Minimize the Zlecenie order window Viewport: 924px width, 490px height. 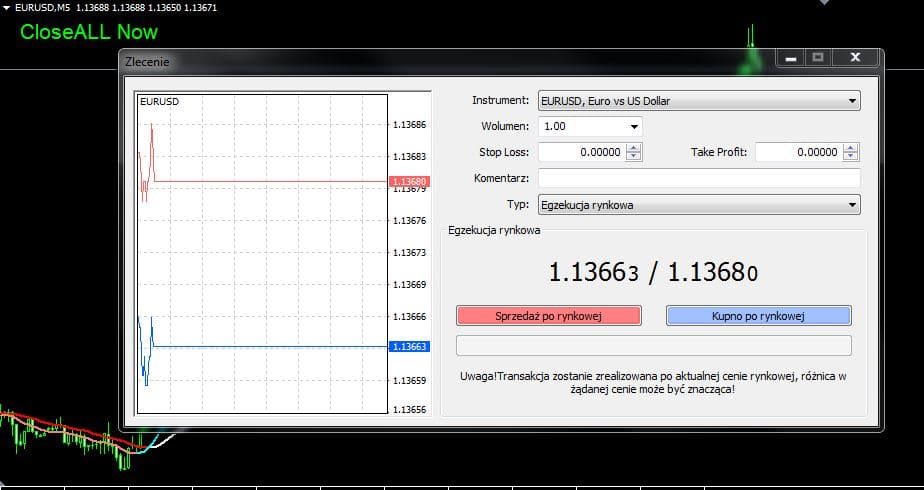(791, 59)
